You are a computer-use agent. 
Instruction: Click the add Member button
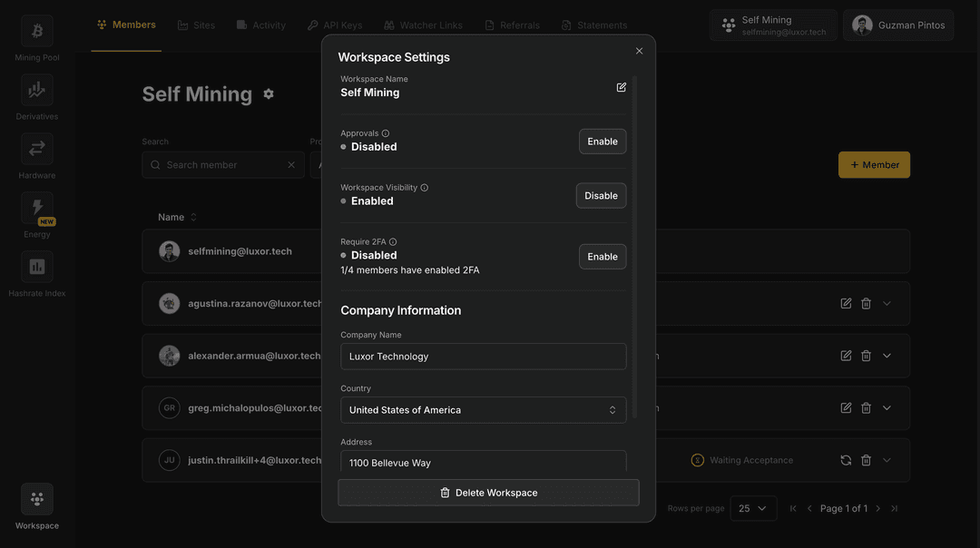874,165
